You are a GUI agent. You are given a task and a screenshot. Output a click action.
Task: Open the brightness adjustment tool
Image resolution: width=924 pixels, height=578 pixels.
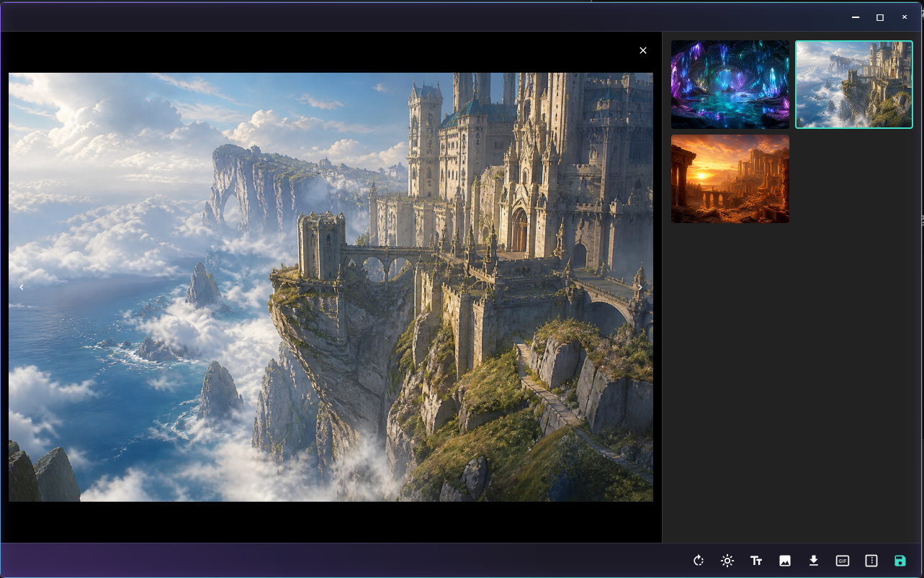tap(727, 561)
